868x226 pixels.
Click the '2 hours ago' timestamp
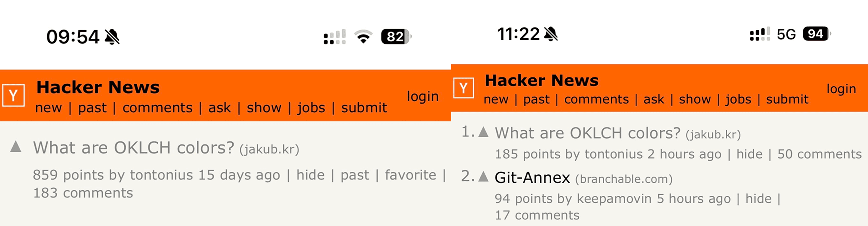click(684, 154)
